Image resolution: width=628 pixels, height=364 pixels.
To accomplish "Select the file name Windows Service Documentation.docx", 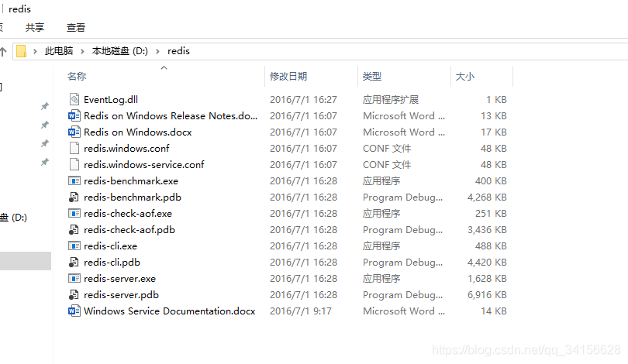I will point(170,311).
